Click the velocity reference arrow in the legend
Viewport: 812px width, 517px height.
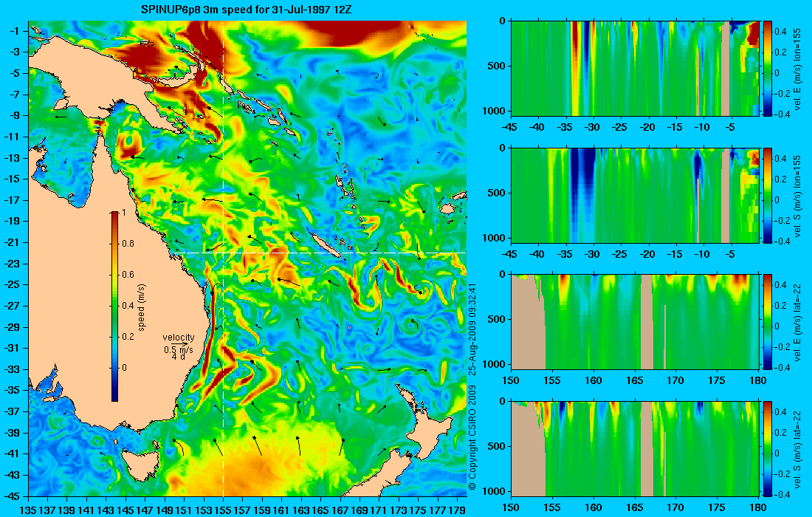click(x=180, y=343)
